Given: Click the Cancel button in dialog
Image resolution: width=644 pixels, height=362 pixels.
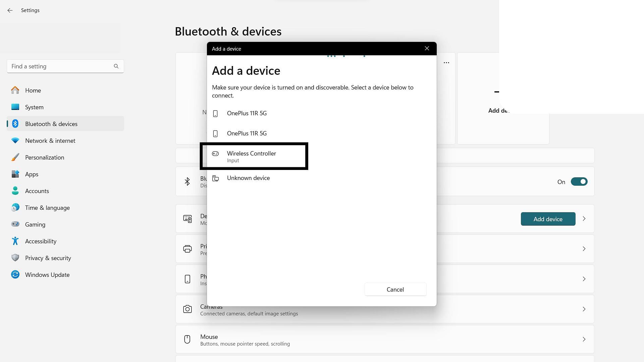Looking at the screenshot, I should pyautogui.click(x=395, y=289).
